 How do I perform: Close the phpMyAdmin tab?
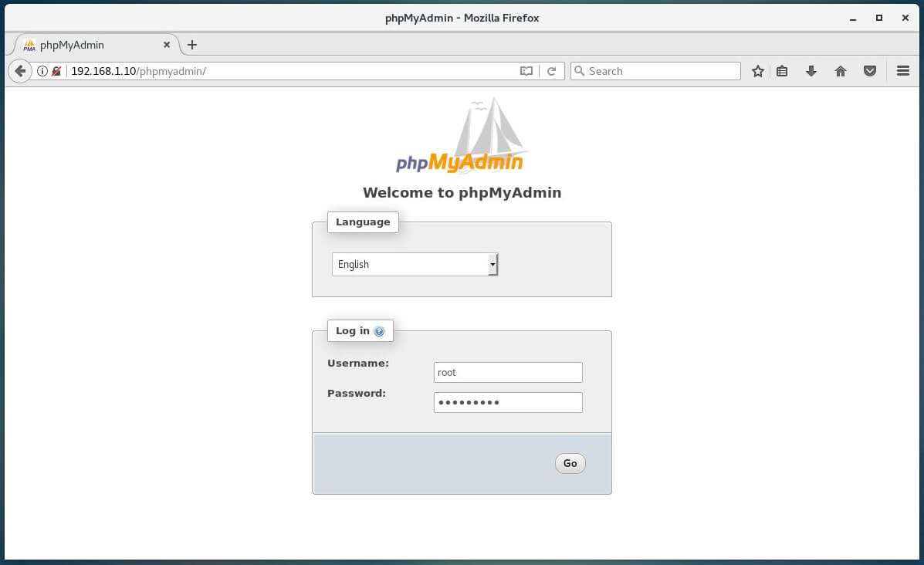(167, 45)
